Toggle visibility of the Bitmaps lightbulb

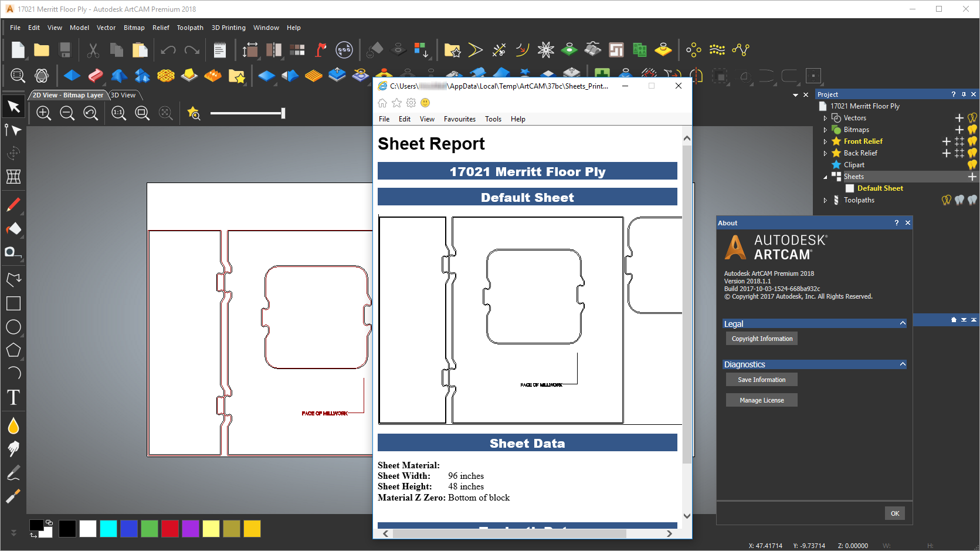(x=972, y=130)
